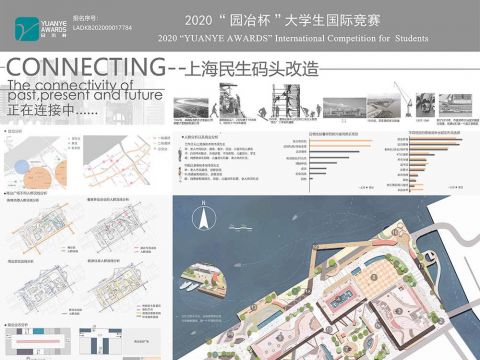Click the 'YUANYE AWARDS International Competition for Students' subtitle

pyautogui.click(x=293, y=38)
